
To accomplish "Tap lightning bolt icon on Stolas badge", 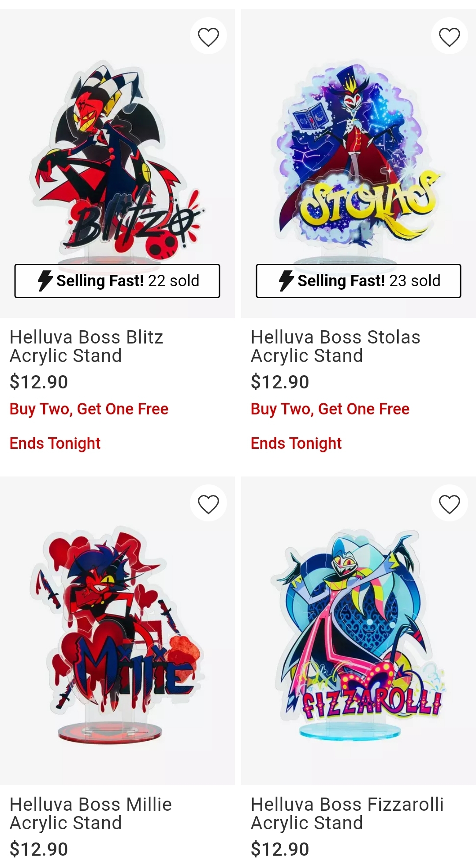I will coord(286,281).
